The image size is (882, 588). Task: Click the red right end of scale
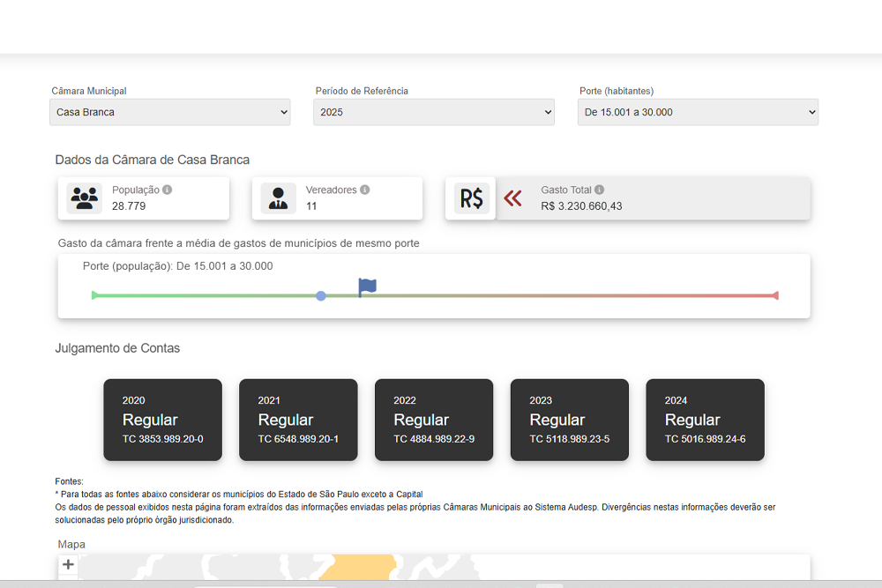(x=775, y=295)
